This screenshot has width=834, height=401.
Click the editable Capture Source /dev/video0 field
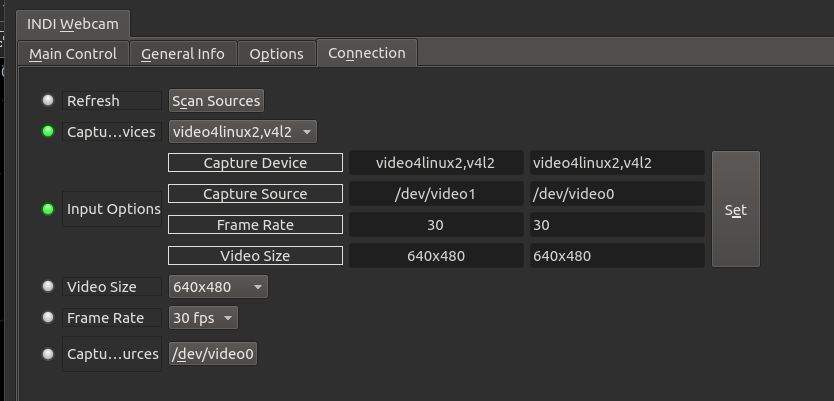pos(616,194)
